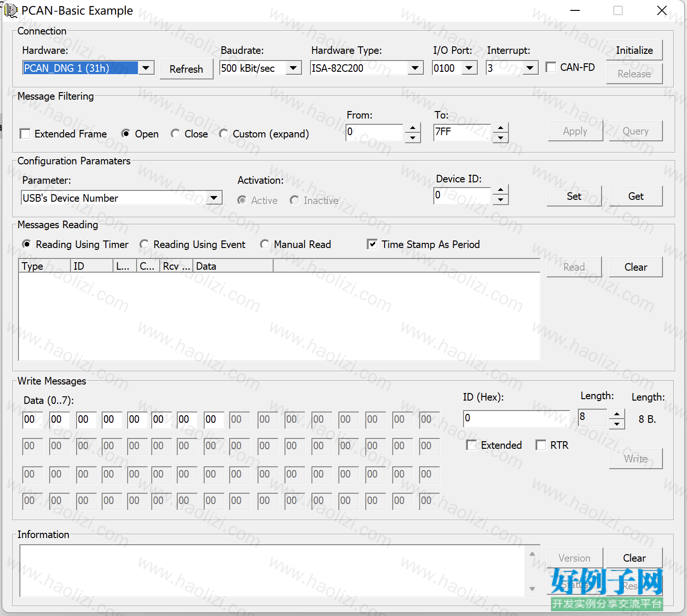Click into the Device ID field
Viewport: 687px width, 616px height.
pyautogui.click(x=463, y=195)
